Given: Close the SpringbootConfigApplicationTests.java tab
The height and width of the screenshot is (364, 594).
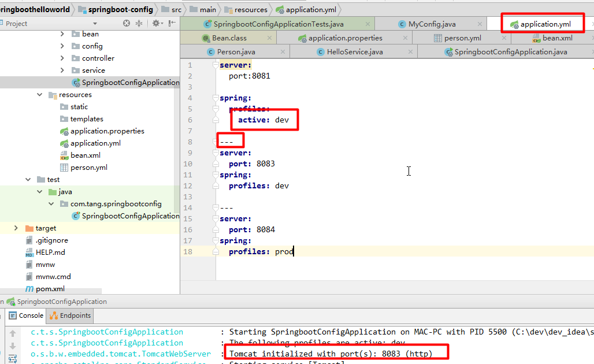Looking at the screenshot, I should tap(367, 24).
